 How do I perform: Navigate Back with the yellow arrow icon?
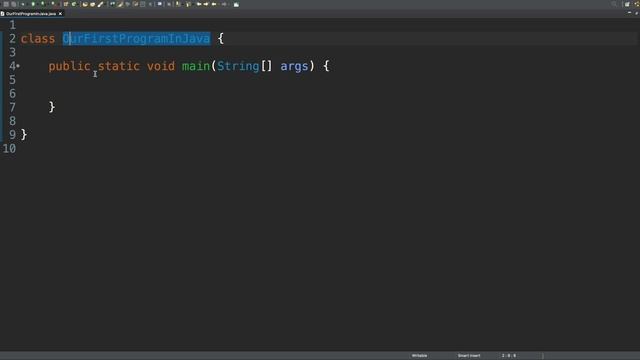[x=214, y=4]
